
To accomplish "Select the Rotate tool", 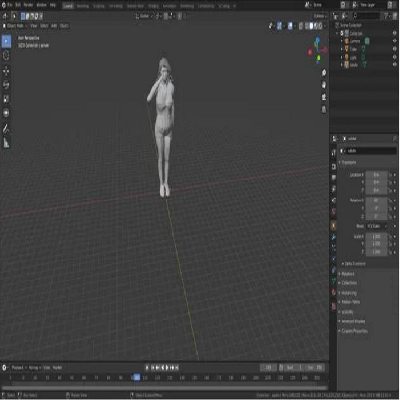I will 6,85.
